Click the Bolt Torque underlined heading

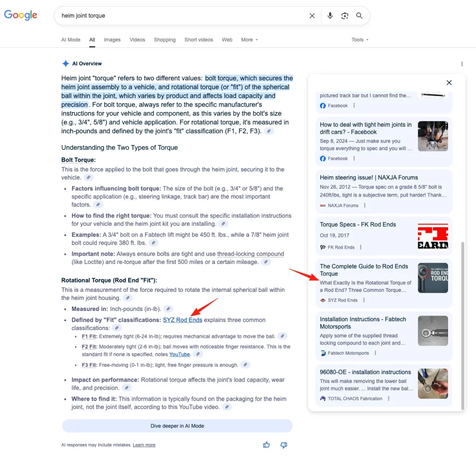click(x=78, y=160)
